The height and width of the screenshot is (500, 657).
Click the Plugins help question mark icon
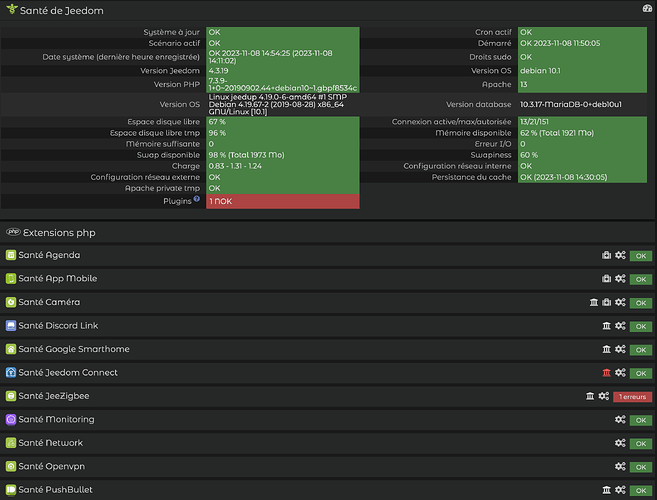pyautogui.click(x=197, y=199)
